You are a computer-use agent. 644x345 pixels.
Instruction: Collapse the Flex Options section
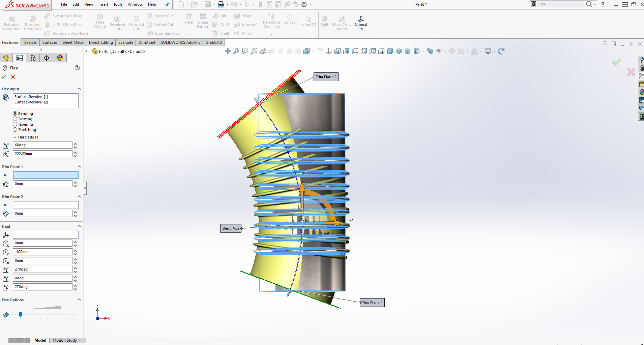[x=79, y=300]
